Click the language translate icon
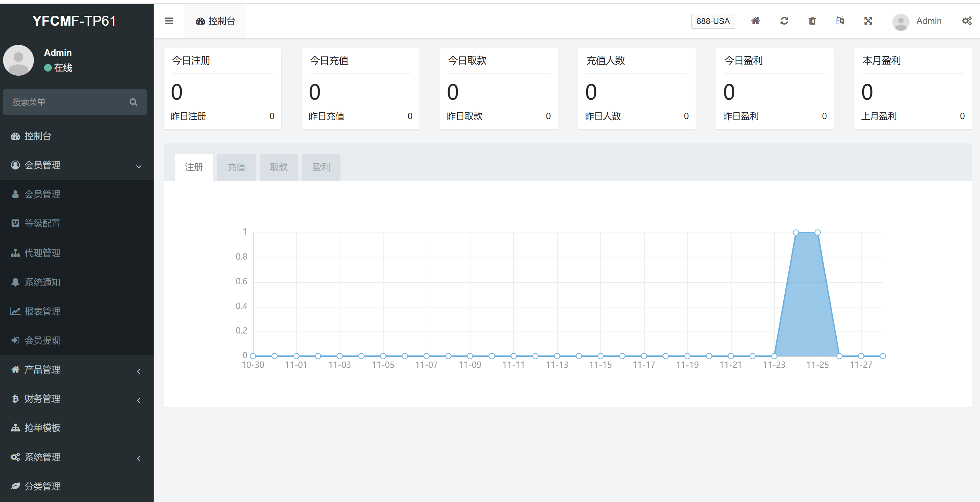980x502 pixels. (840, 21)
